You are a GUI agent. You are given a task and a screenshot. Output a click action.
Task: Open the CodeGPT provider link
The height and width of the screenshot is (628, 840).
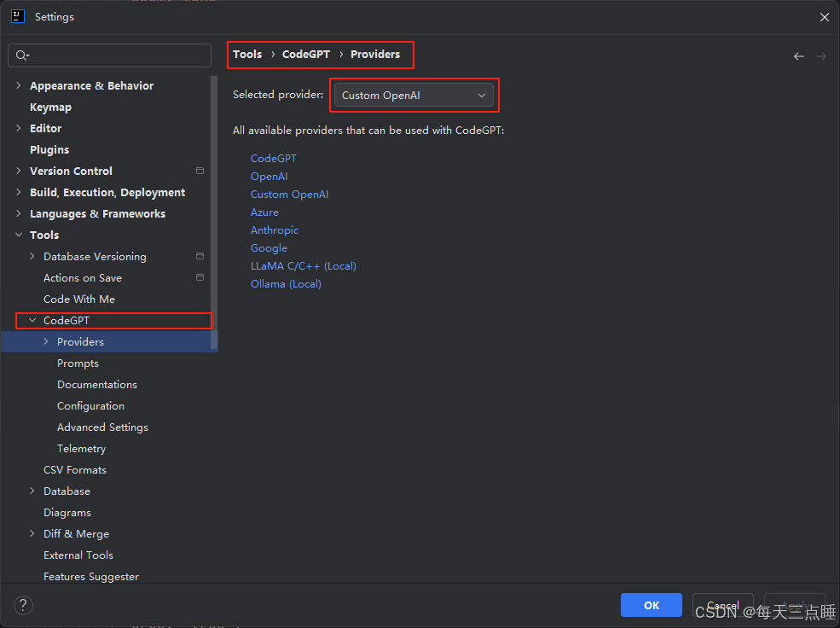pos(273,159)
